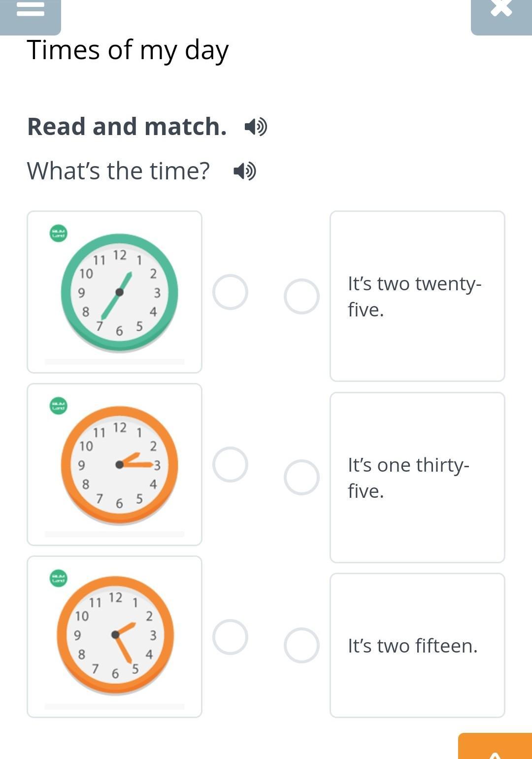Click the orange clock showing quarter past two

pyautogui.click(x=119, y=465)
